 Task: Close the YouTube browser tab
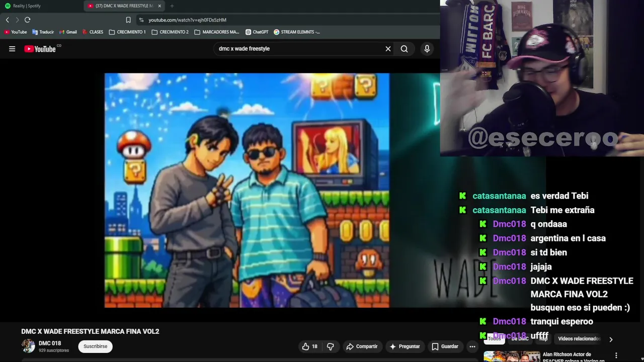point(159,6)
